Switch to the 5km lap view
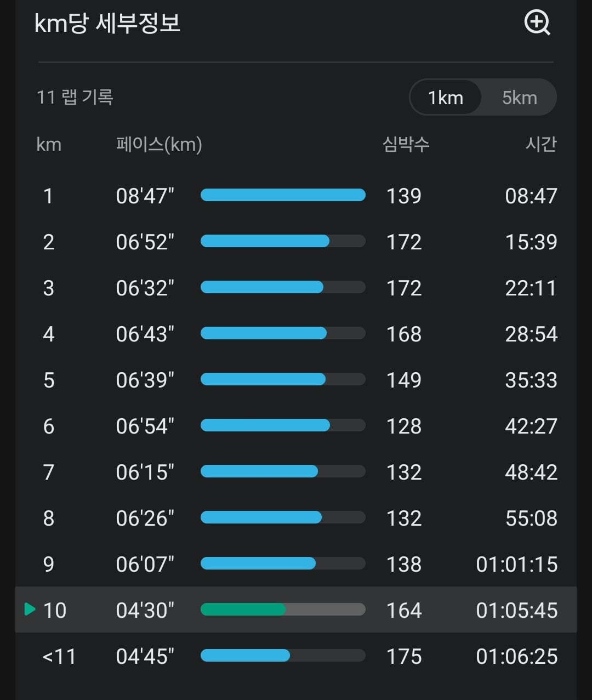 point(520,98)
